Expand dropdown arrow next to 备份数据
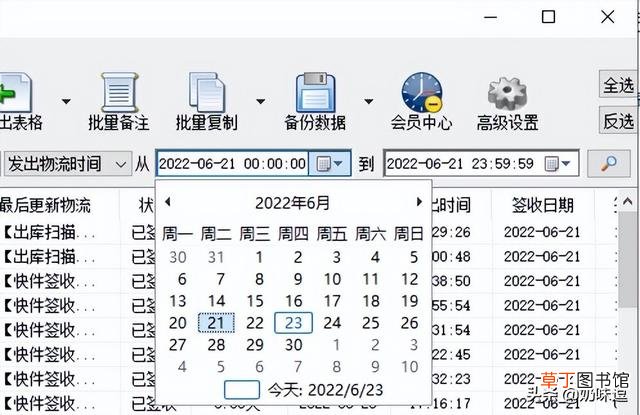This screenshot has height=415, width=640. click(369, 101)
